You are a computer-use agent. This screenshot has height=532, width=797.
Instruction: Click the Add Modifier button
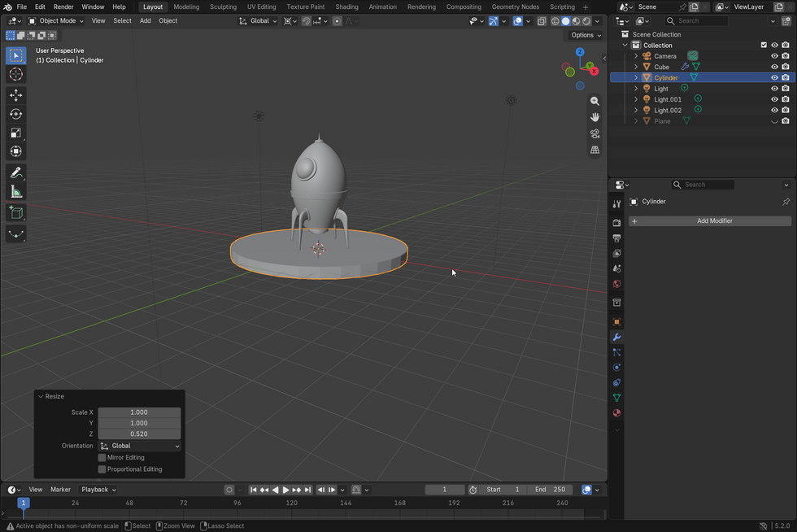[710, 220]
